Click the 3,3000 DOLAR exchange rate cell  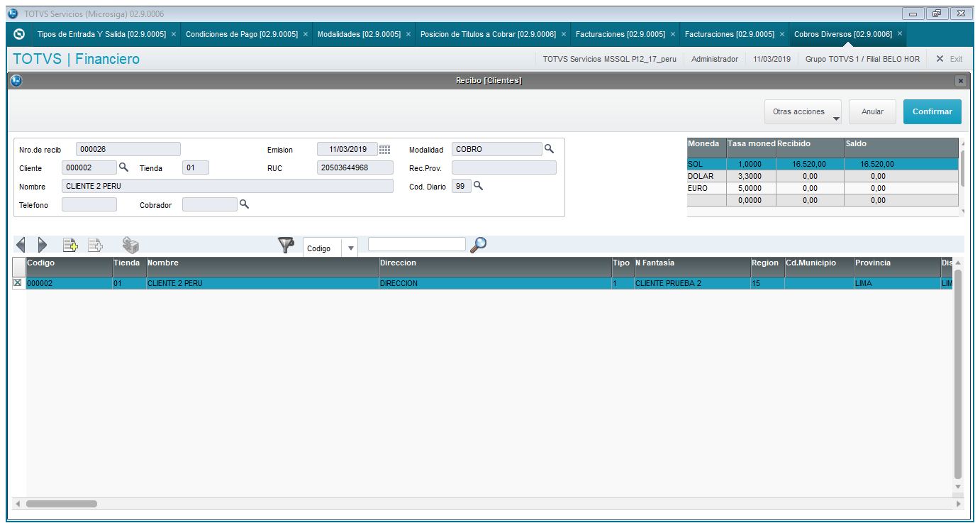752,176
